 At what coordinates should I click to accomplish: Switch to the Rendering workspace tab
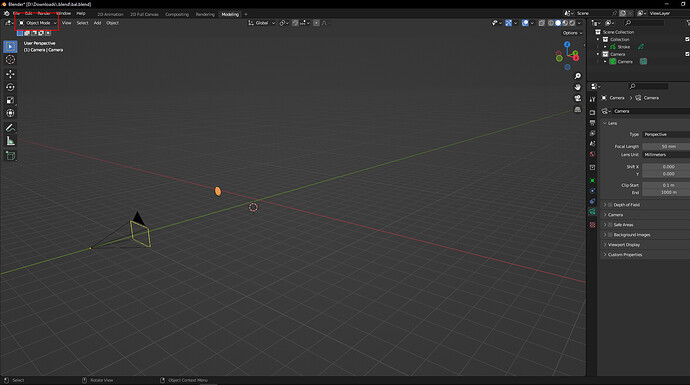[205, 15]
